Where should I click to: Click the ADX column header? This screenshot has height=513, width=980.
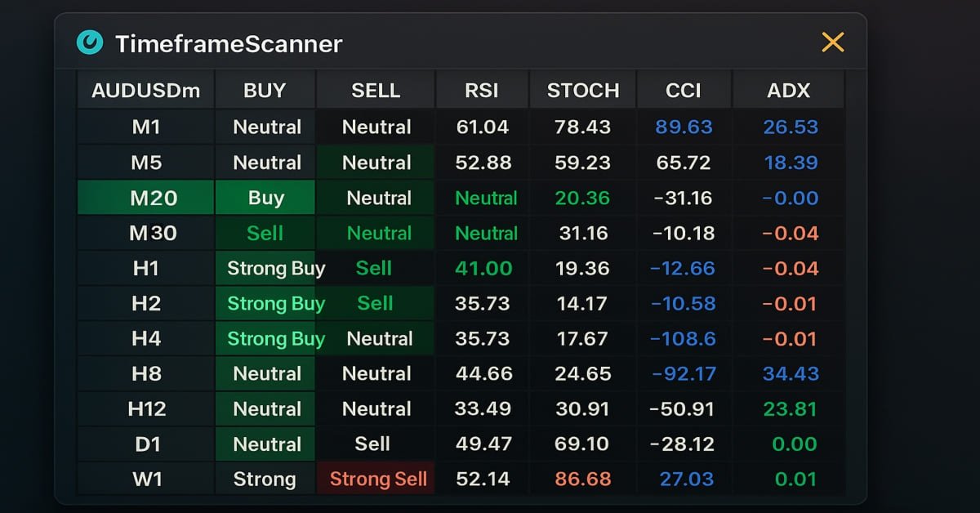point(789,90)
